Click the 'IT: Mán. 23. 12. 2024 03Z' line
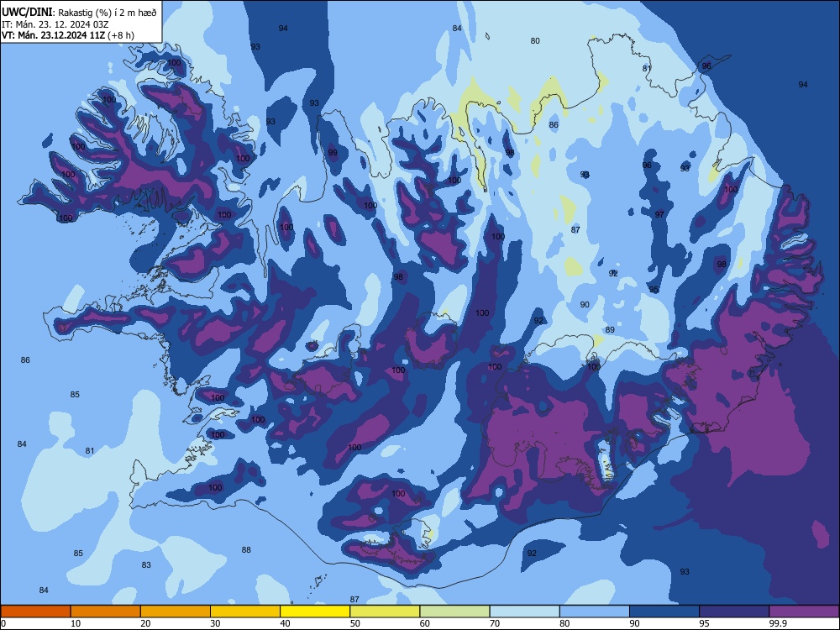This screenshot has height=630, width=840. [55, 24]
